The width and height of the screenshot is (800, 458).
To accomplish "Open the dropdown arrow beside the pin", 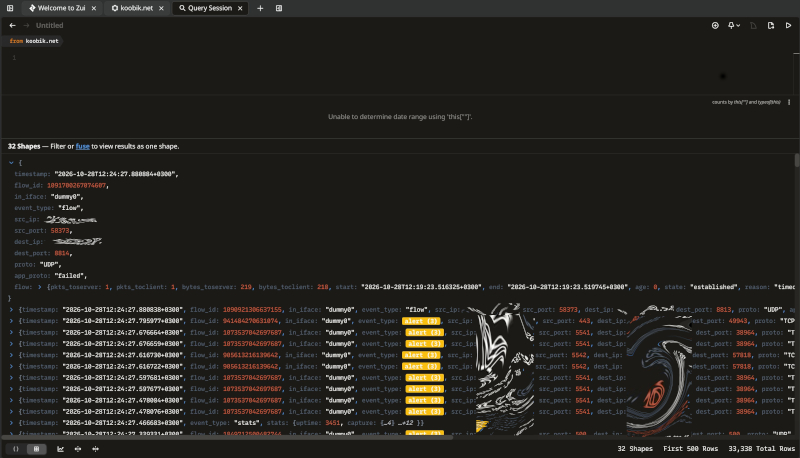I will 738,26.
